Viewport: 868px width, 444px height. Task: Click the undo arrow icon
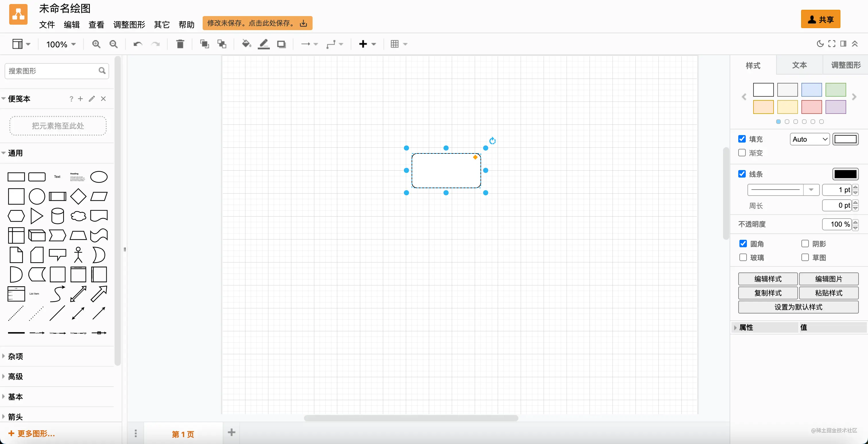(x=137, y=44)
